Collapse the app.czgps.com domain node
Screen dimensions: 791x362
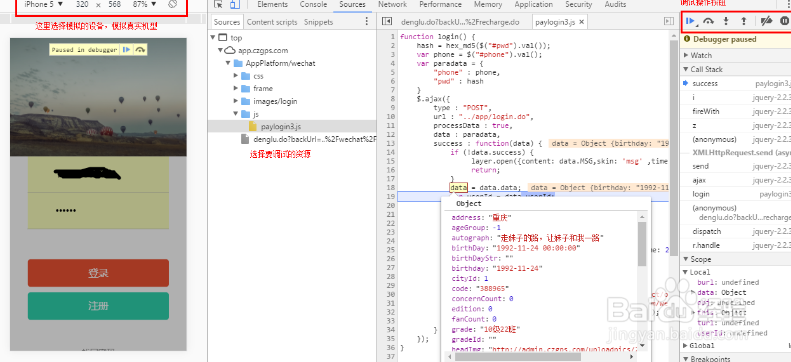coord(220,50)
